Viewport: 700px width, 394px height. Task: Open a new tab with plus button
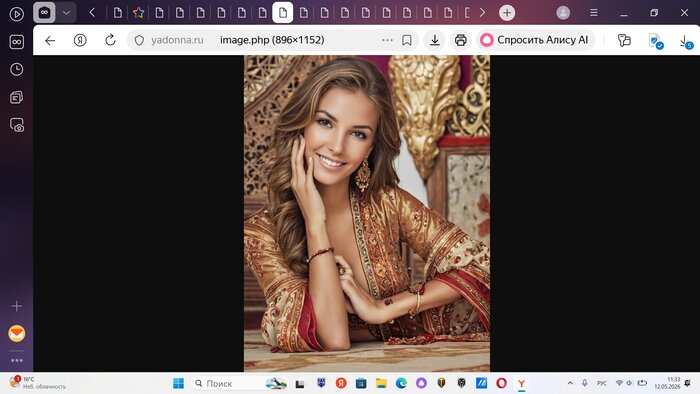coord(507,13)
